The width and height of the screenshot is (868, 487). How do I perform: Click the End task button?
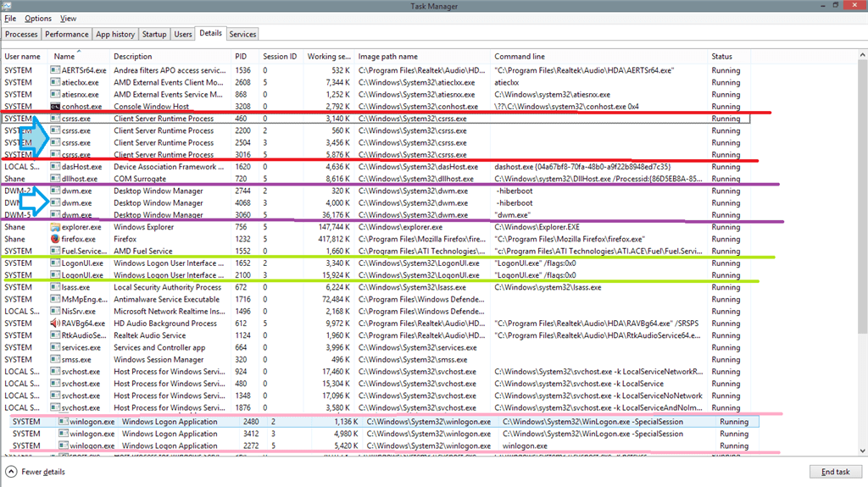click(835, 472)
